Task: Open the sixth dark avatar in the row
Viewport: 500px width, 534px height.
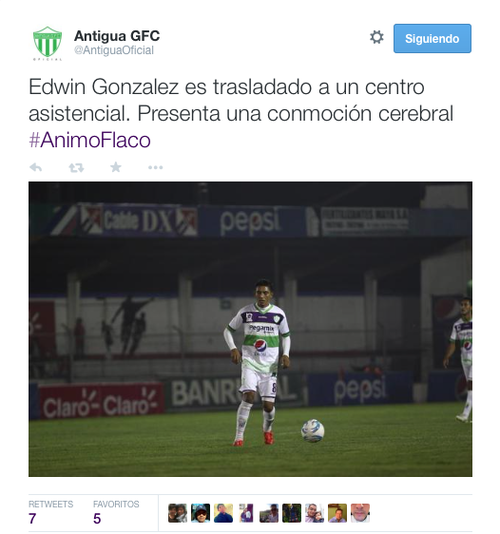Action: [x=292, y=513]
